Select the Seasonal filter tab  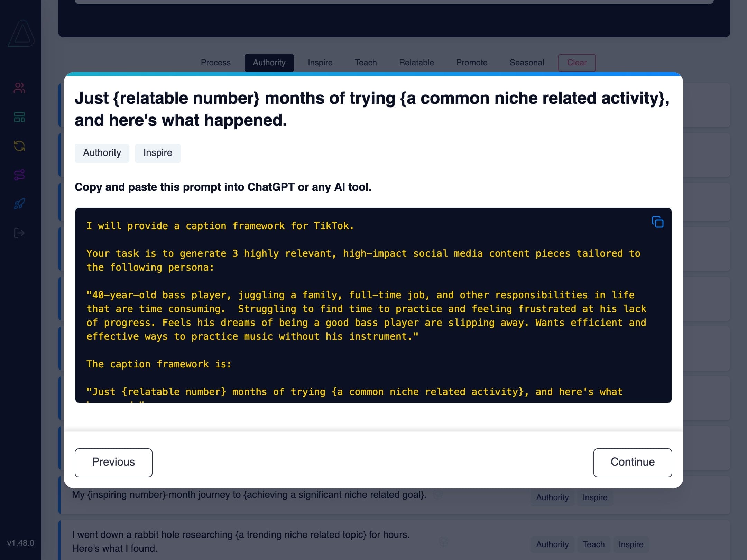coord(527,63)
